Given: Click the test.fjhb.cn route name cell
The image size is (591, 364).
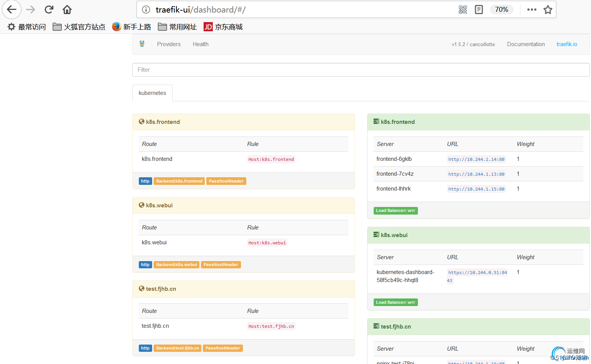Looking at the screenshot, I should (155, 326).
